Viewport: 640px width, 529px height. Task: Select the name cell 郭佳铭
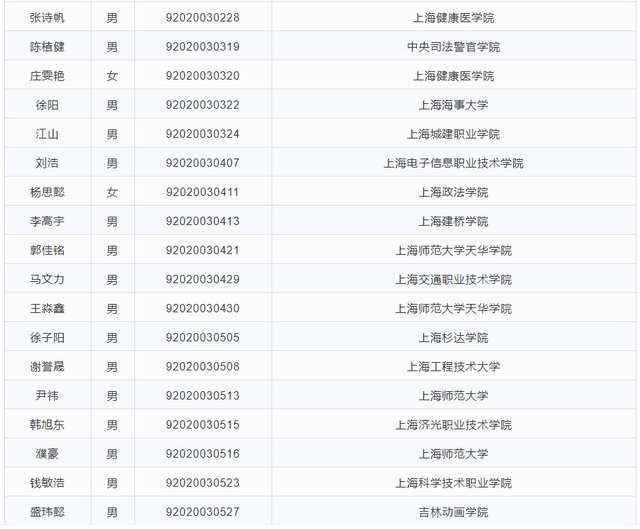47,250
